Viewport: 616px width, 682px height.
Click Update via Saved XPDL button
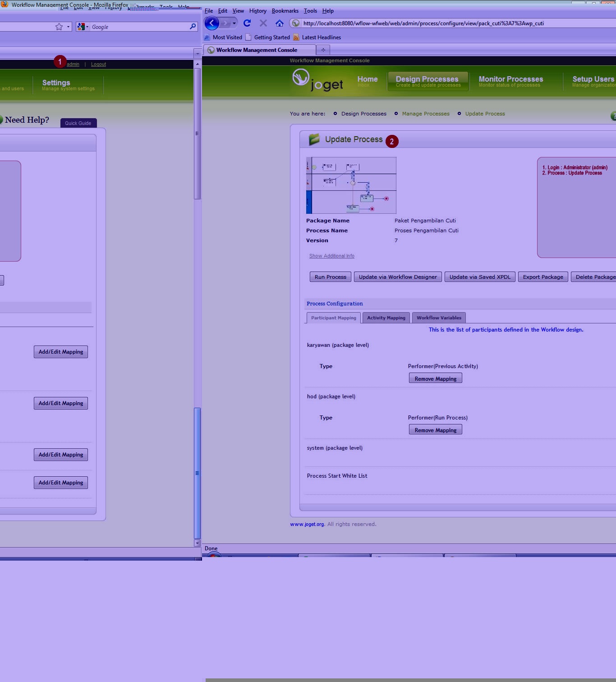(480, 277)
